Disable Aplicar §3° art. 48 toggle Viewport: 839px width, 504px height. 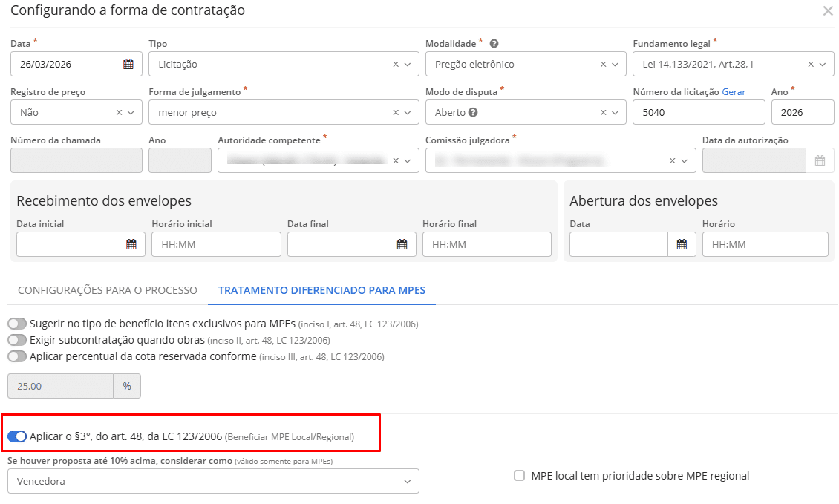point(17,436)
